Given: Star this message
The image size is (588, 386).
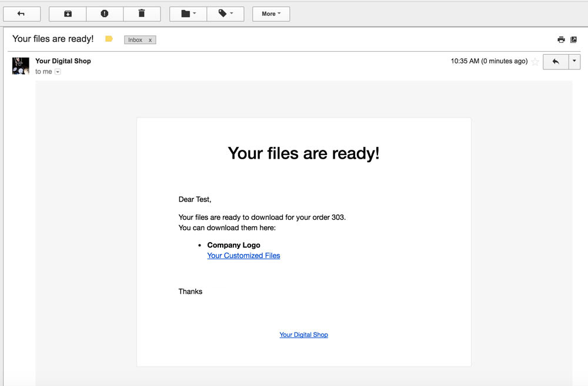Looking at the screenshot, I should pyautogui.click(x=535, y=62).
